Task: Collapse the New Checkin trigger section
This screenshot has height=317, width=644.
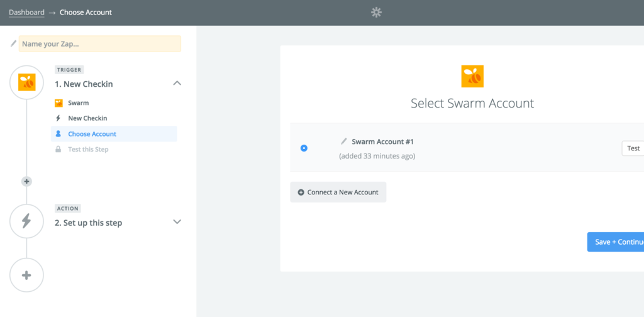Action: click(177, 84)
